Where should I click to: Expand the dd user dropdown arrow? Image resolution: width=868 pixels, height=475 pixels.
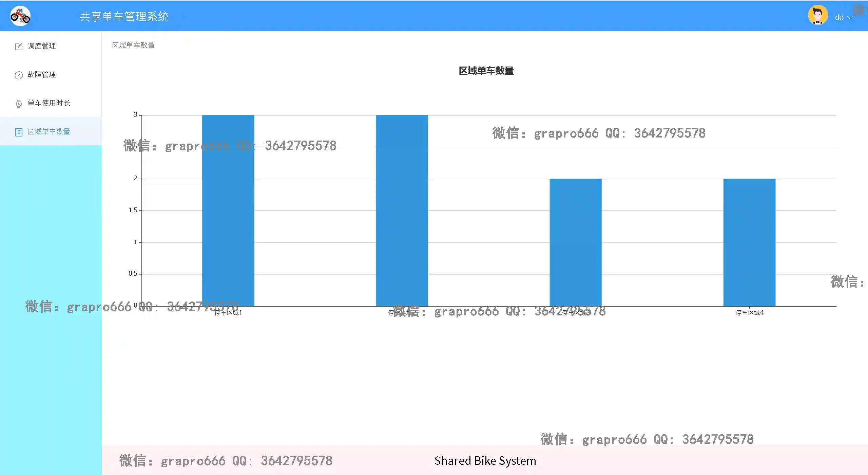849,17
